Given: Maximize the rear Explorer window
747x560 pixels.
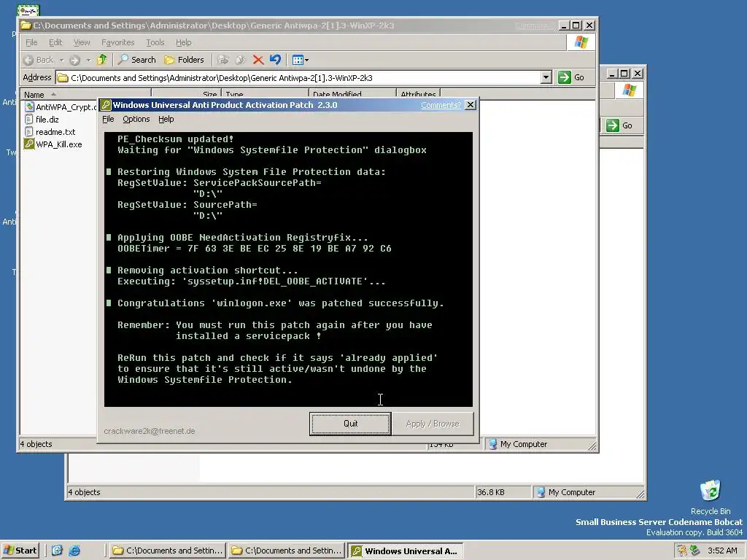Looking at the screenshot, I should pos(624,74).
